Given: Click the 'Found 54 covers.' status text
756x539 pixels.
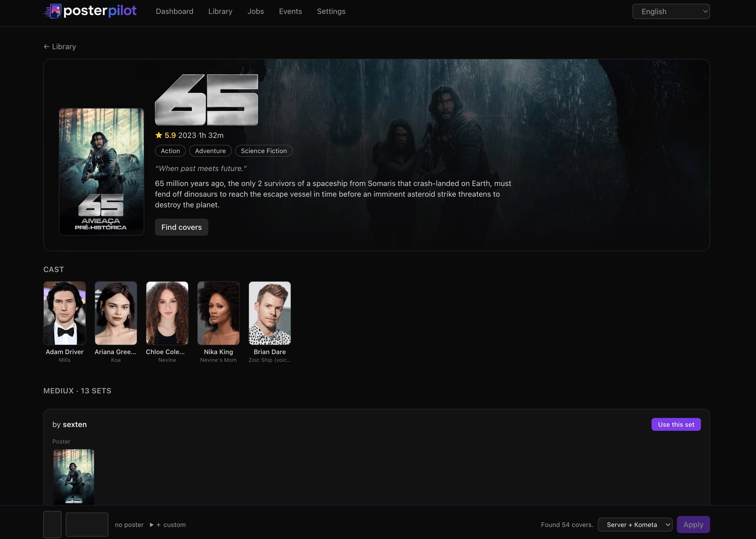Looking at the screenshot, I should [x=567, y=525].
